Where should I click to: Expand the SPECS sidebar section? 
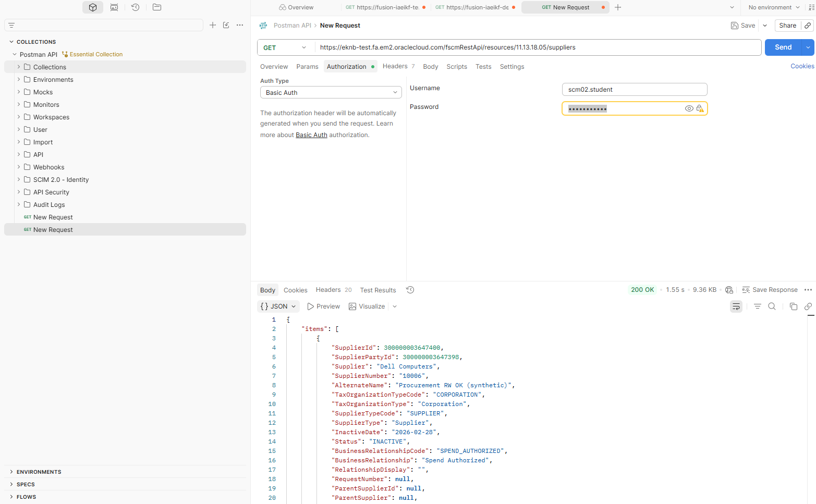click(x=11, y=484)
